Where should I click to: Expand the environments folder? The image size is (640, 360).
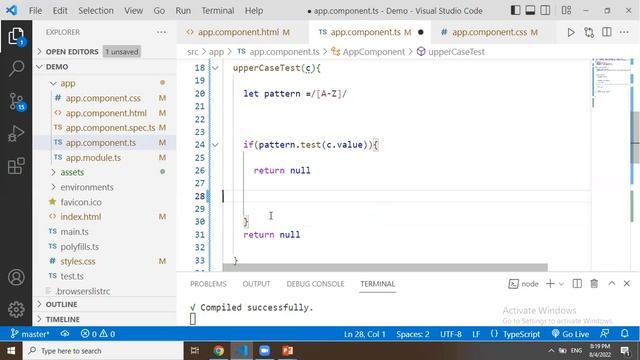(x=104, y=187)
